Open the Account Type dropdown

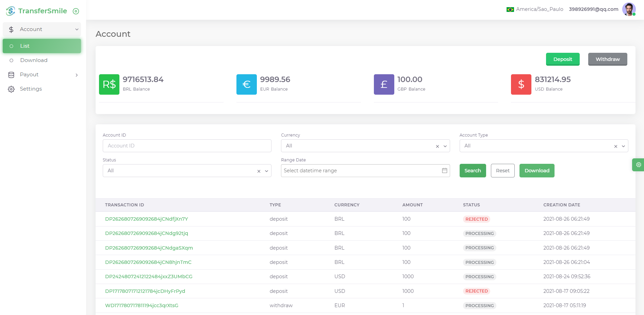click(623, 146)
